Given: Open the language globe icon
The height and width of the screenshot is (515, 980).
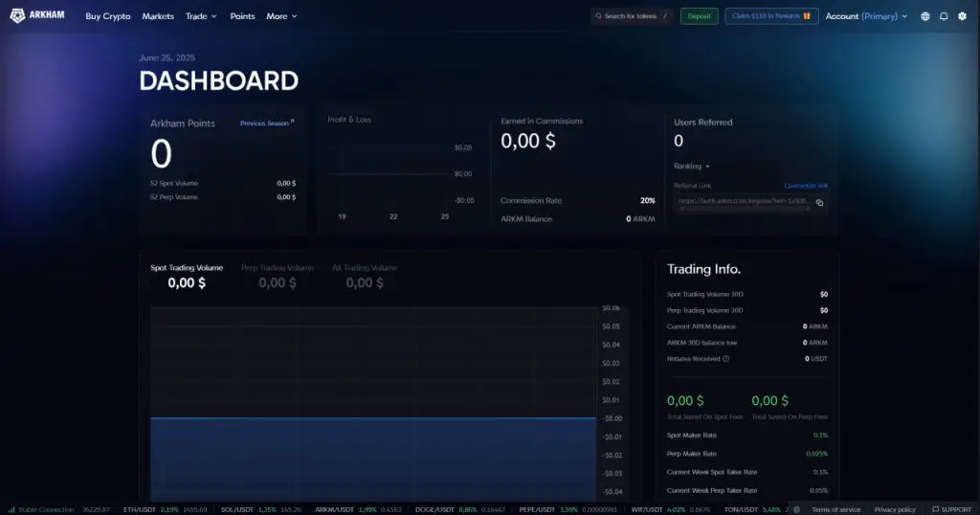Looking at the screenshot, I should (924, 16).
